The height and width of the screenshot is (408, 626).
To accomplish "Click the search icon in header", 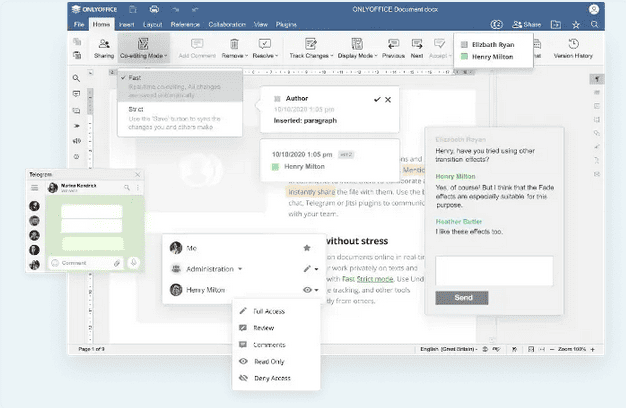I will click(594, 24).
